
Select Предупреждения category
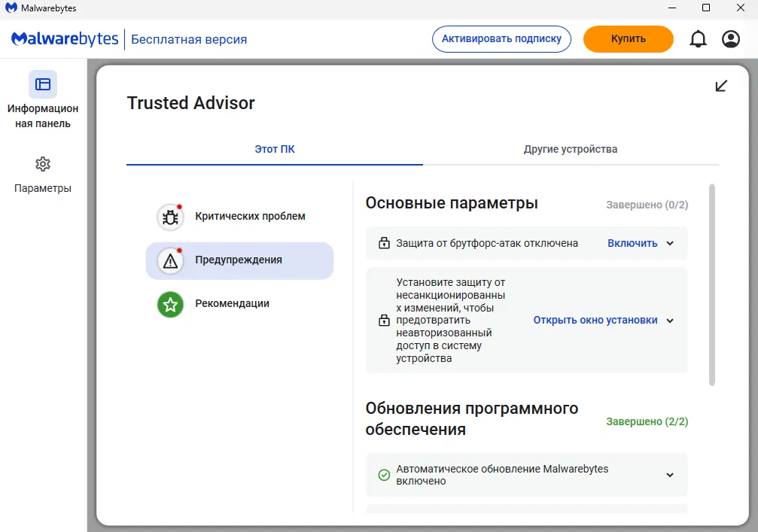(x=240, y=260)
